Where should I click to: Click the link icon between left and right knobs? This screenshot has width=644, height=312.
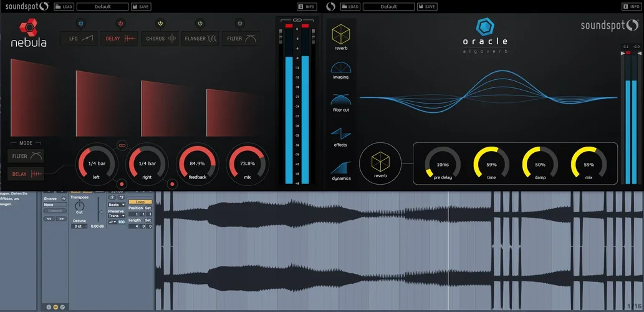122,144
